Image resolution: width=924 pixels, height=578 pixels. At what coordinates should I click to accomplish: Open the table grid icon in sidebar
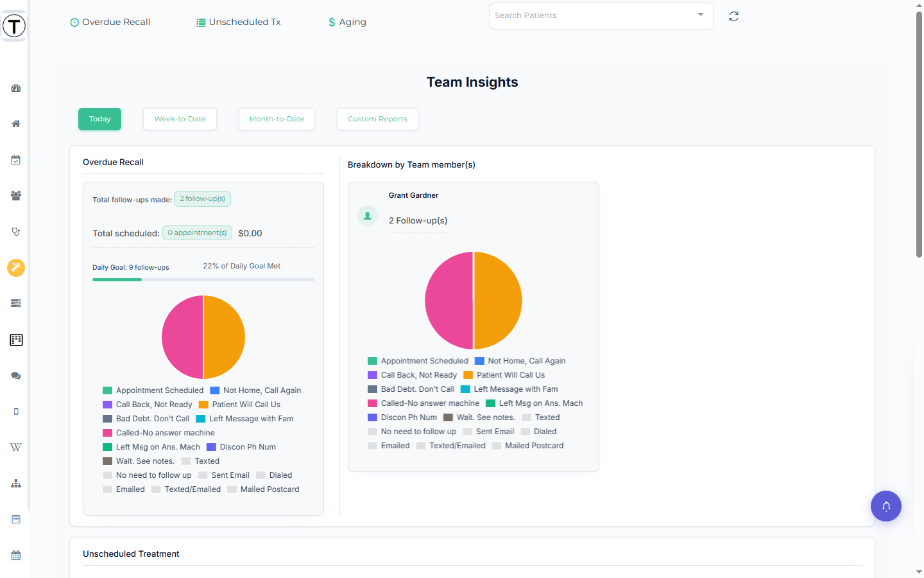pyautogui.click(x=16, y=340)
